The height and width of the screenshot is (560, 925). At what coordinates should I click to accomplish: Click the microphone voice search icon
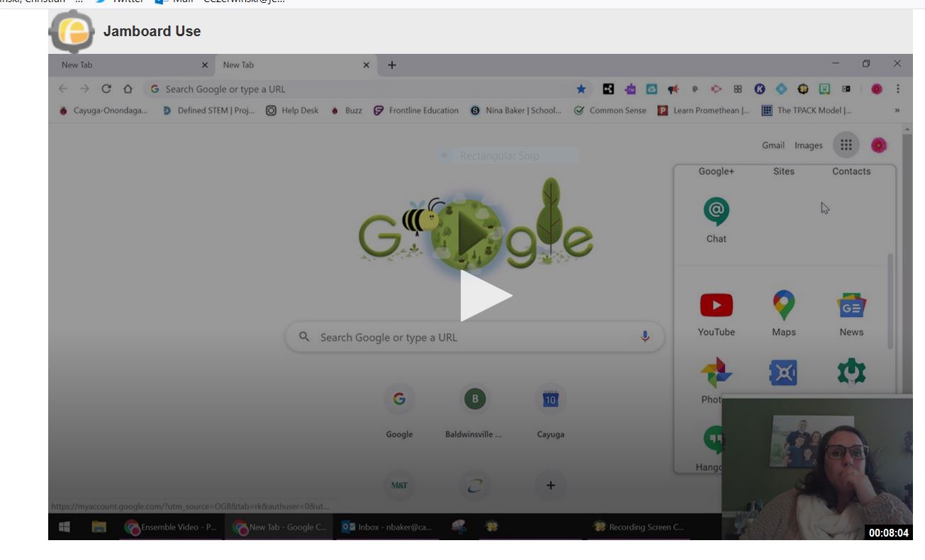645,337
